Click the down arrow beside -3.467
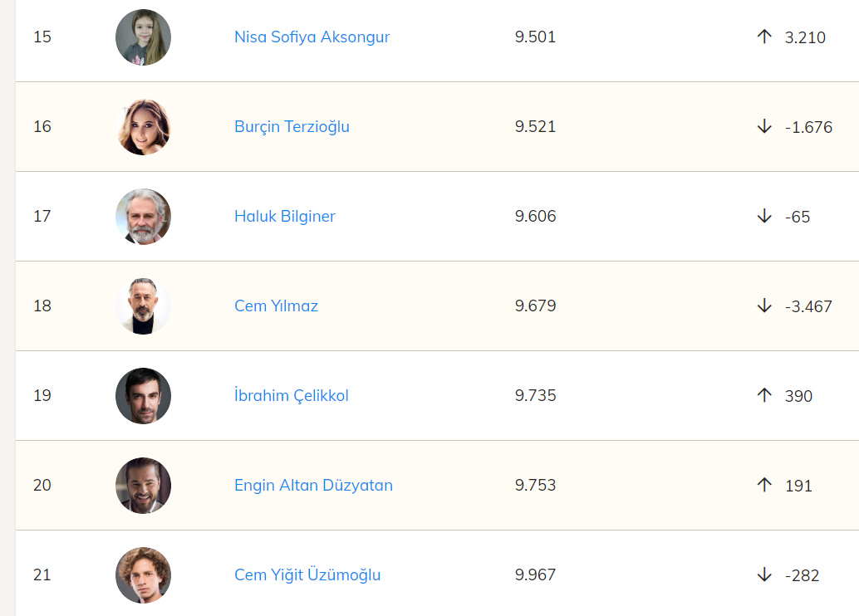The image size is (859, 616). tap(764, 306)
